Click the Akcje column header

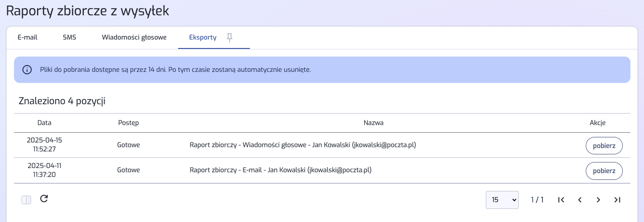(x=597, y=123)
